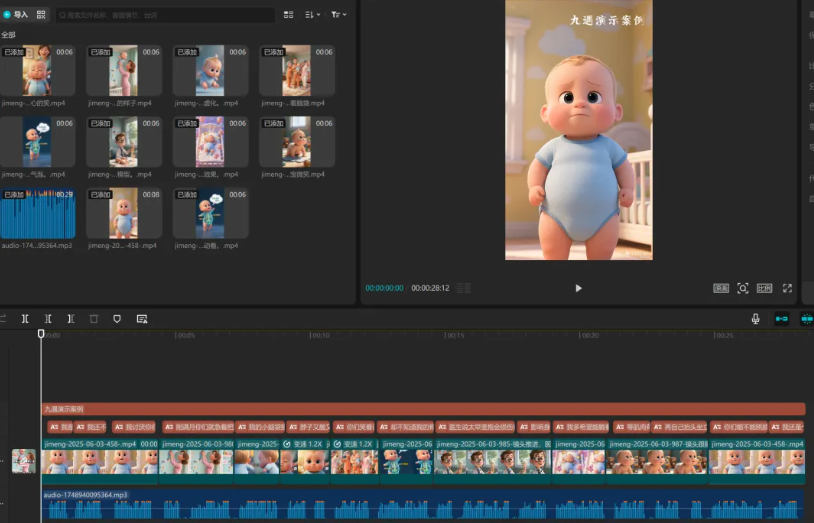This screenshot has height=523, width=814.
Task: Select the clip ending in 当微笑.mp4
Action: click(296, 142)
